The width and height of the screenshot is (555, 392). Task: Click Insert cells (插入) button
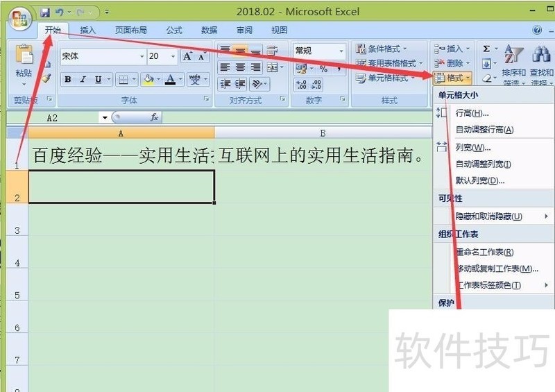(452, 49)
